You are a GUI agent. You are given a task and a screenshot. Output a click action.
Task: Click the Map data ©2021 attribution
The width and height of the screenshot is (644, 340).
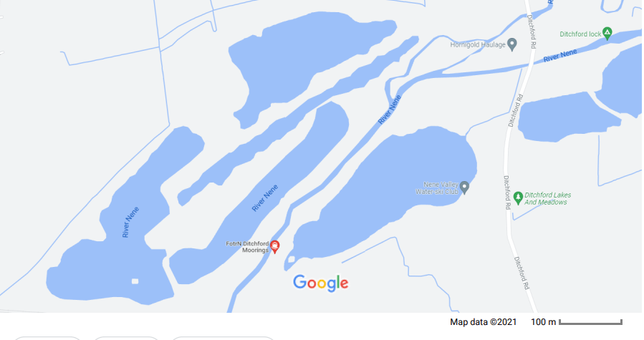(483, 322)
